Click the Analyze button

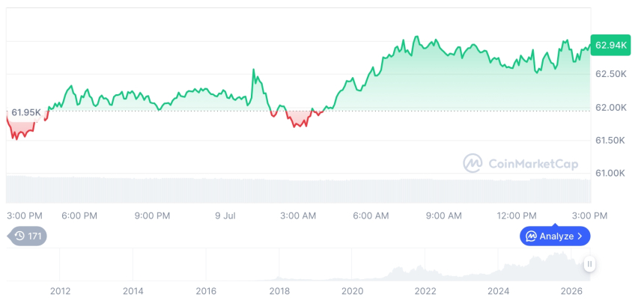click(555, 236)
